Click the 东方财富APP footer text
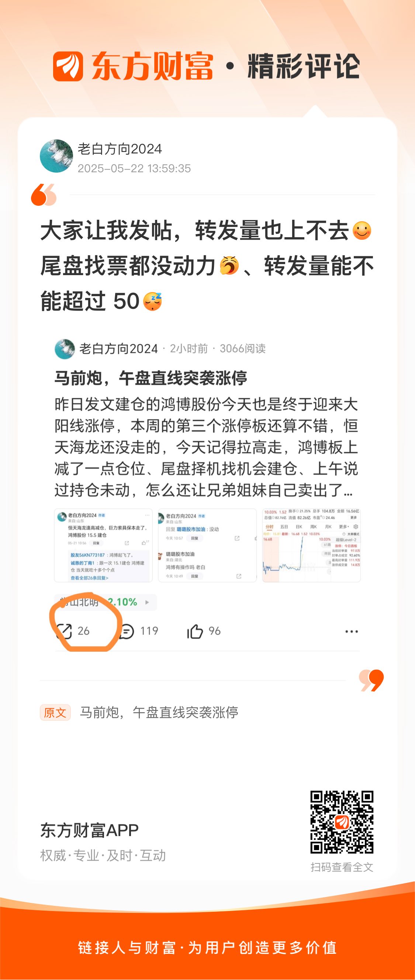The image size is (415, 980). [89, 831]
